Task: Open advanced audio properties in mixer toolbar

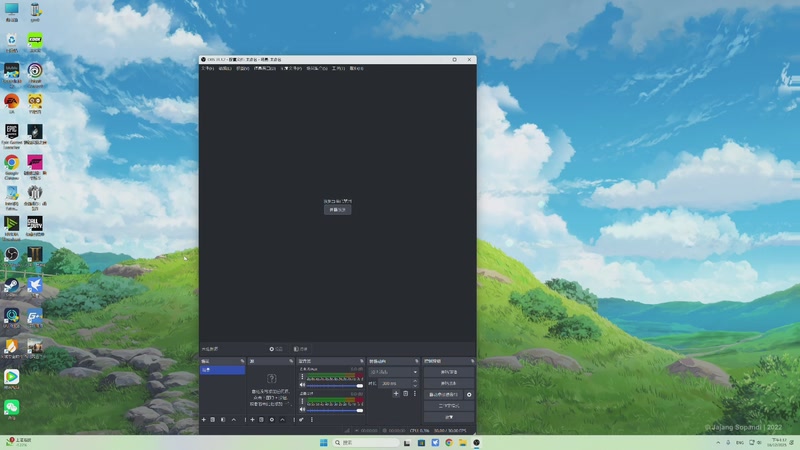Action: tap(302, 419)
